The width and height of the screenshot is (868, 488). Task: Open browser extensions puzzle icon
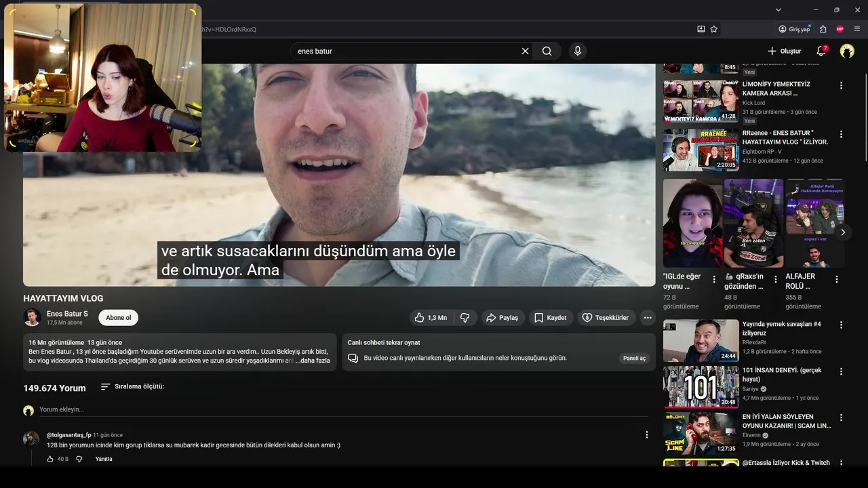(x=823, y=29)
